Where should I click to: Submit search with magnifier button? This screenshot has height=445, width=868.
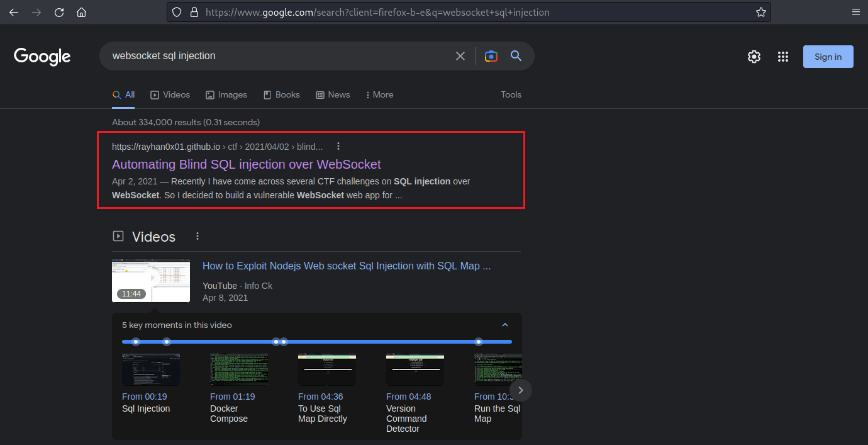[516, 56]
